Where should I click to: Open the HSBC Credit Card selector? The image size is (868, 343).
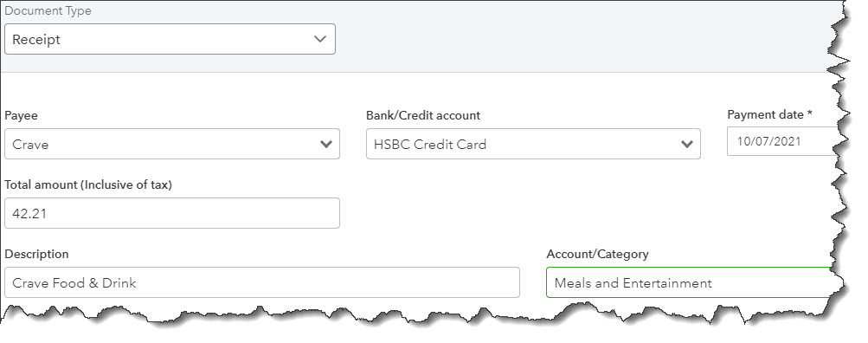(533, 144)
